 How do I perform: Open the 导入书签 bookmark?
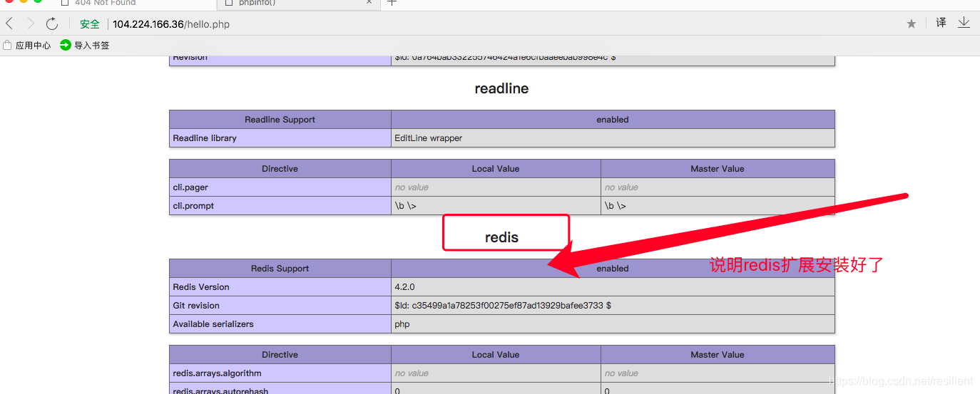[85, 45]
